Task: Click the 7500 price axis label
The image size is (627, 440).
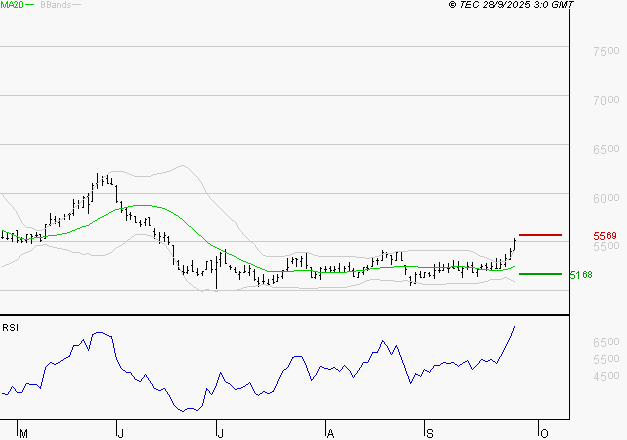Action: pos(604,52)
